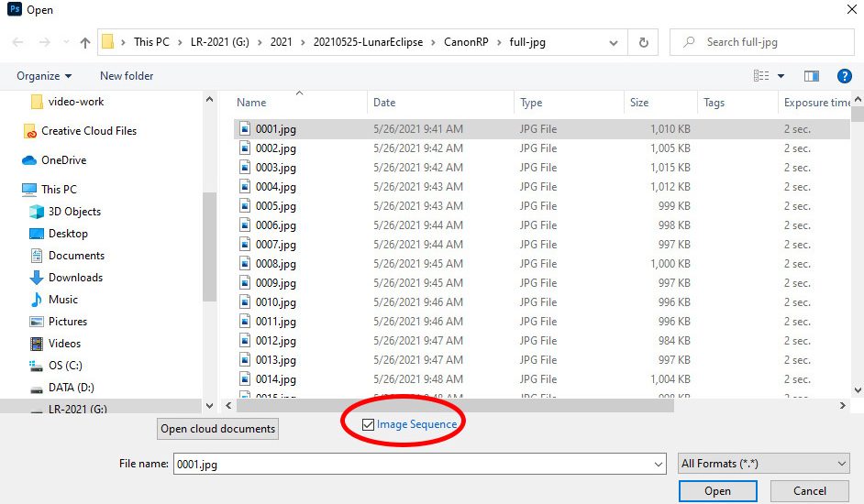Select This PC in address breadcrumb
Image resolution: width=864 pixels, height=504 pixels.
tap(151, 42)
